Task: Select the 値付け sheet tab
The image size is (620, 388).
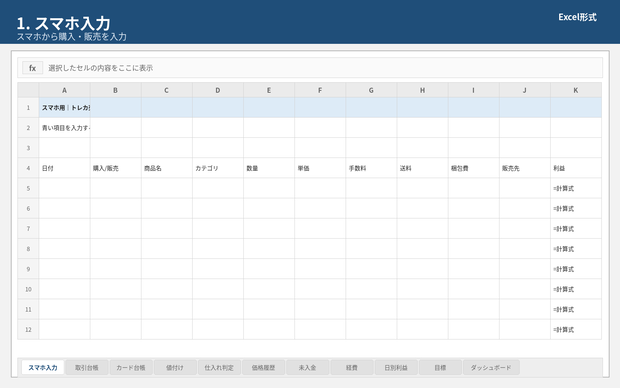Action: coord(175,367)
